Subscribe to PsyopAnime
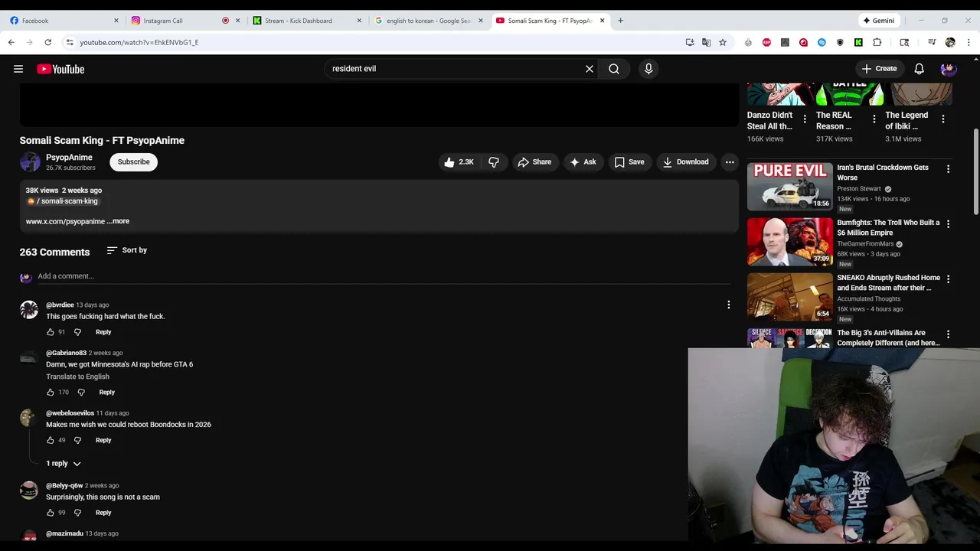The width and height of the screenshot is (980, 551). (133, 162)
